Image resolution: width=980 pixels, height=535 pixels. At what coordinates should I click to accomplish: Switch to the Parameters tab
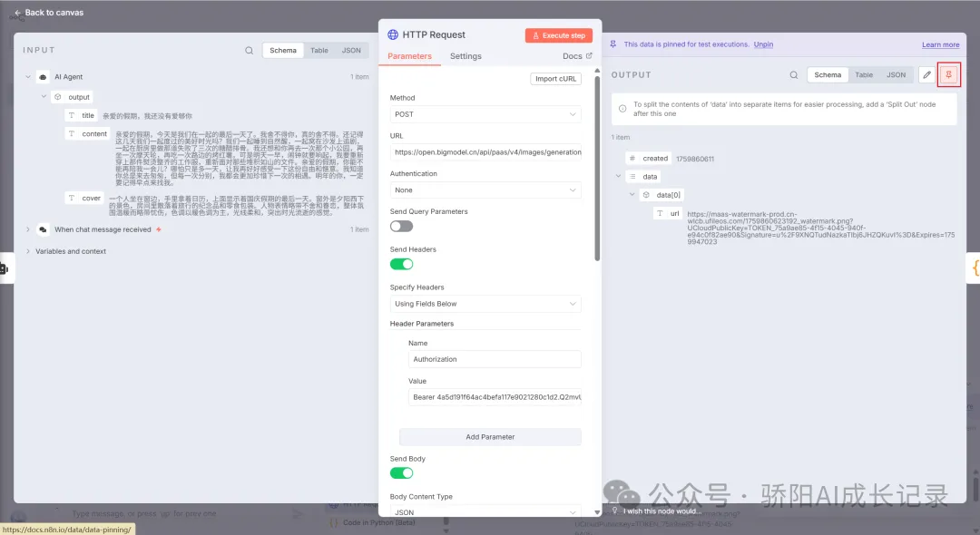(409, 56)
